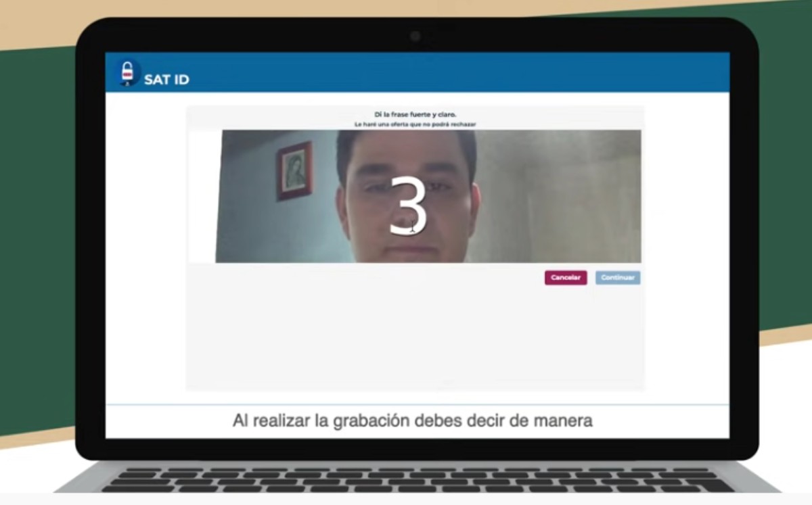
Task: Click the content area beneath the Continuar button
Action: click(x=617, y=318)
